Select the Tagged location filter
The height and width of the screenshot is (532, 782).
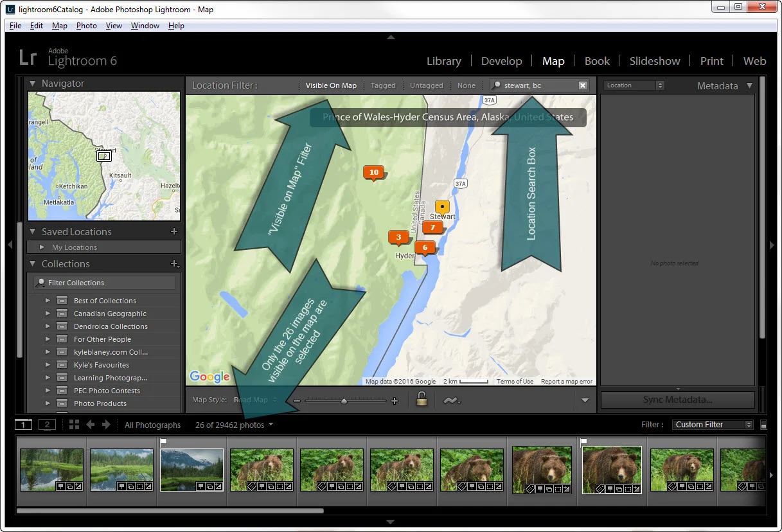(x=383, y=85)
